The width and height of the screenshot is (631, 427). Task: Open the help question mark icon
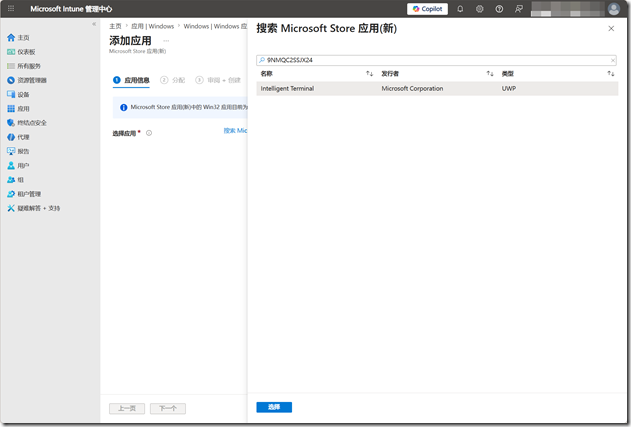(499, 9)
